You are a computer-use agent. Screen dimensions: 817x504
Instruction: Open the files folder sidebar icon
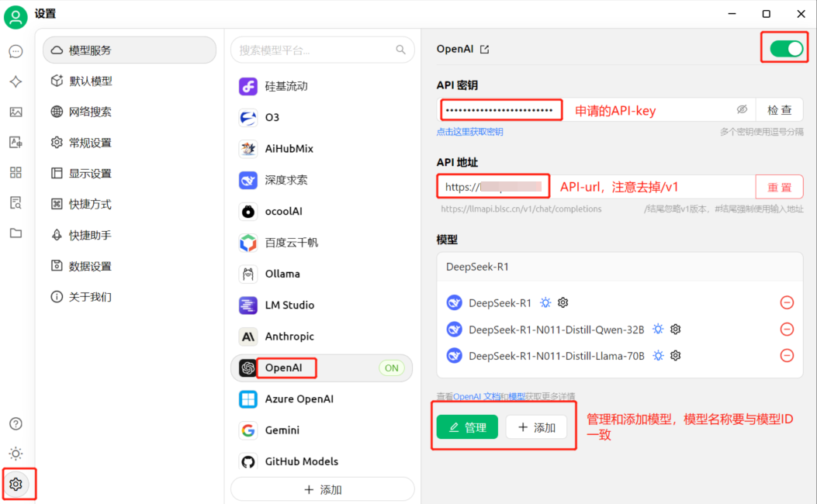tap(16, 233)
